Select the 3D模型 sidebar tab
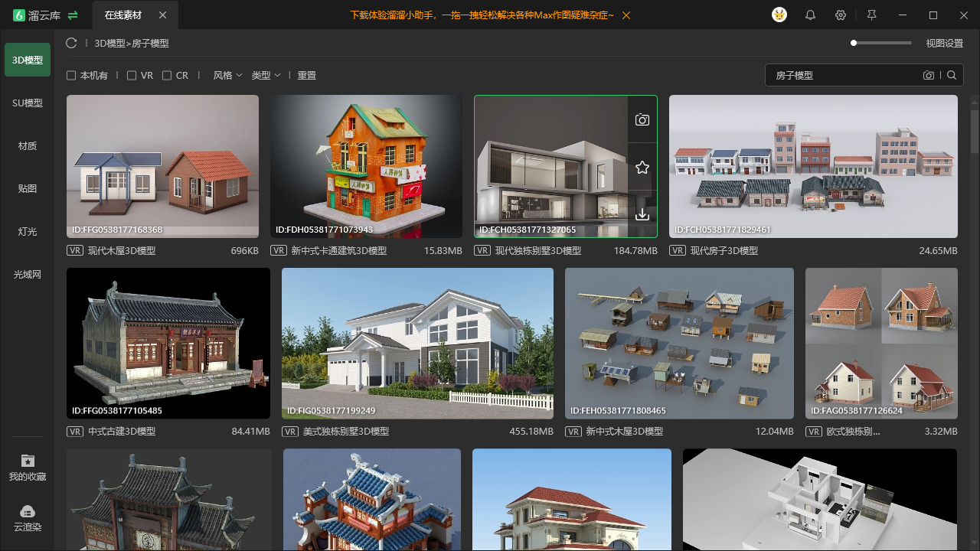This screenshot has width=980, height=551. (28, 60)
